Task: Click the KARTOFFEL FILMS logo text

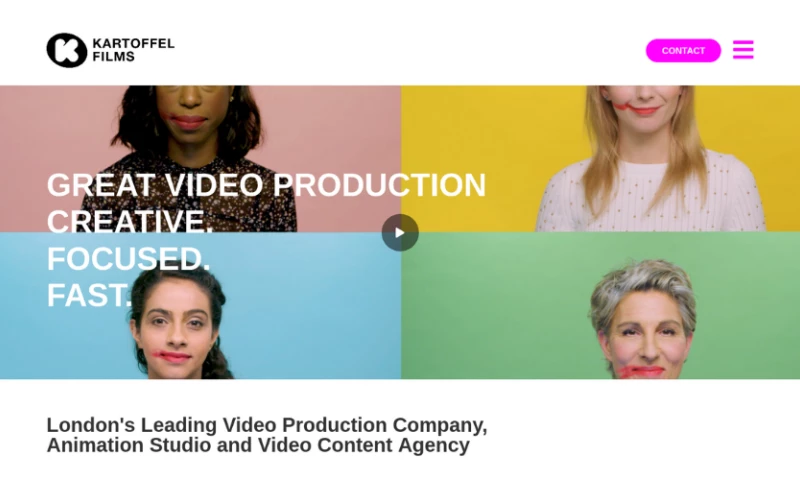Action: coord(133,50)
